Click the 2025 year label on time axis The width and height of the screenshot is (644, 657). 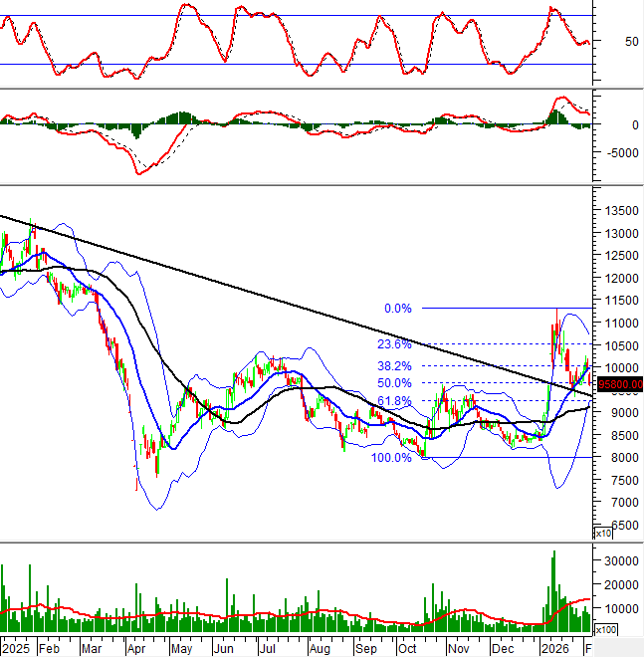point(16,646)
